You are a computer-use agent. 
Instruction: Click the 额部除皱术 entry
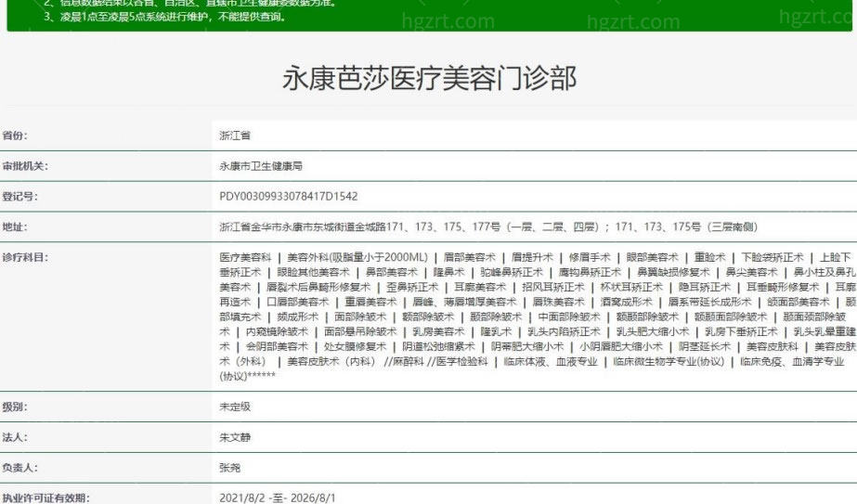(x=428, y=317)
